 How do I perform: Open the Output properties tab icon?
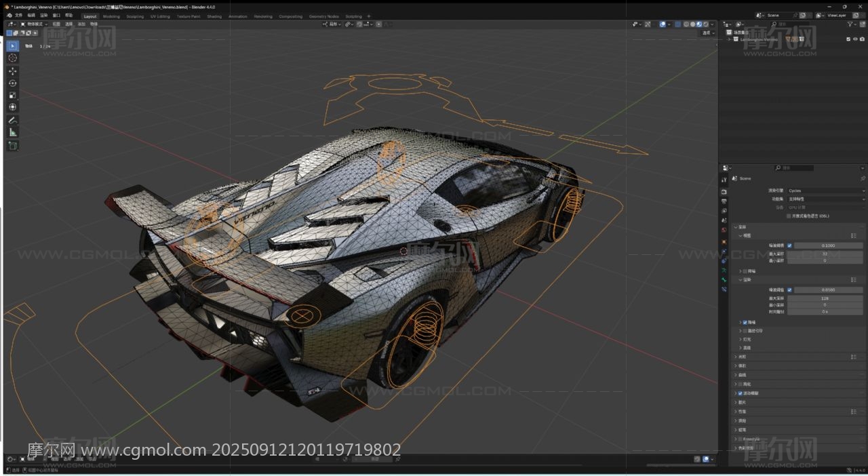pyautogui.click(x=724, y=201)
